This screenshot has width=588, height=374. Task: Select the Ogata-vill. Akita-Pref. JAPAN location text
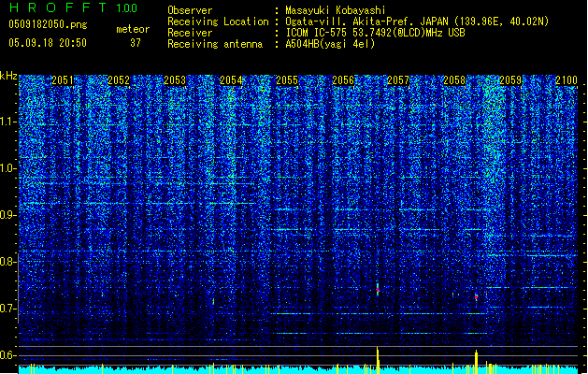point(417,22)
